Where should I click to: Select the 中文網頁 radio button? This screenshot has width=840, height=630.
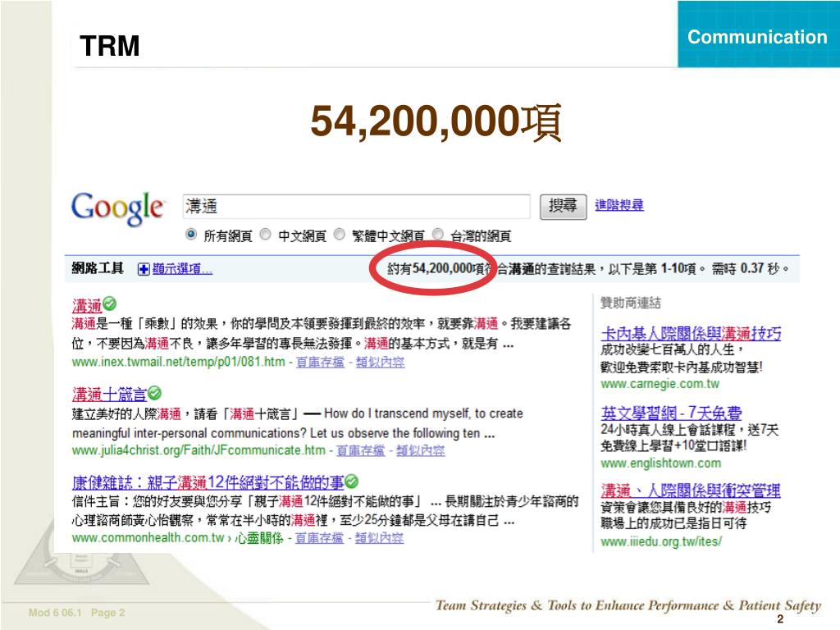[265, 234]
